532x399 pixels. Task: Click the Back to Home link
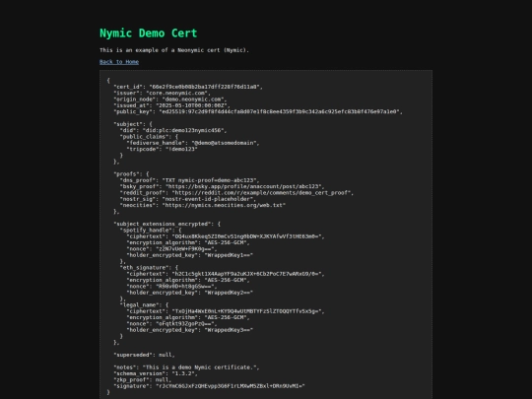pyautogui.click(x=119, y=62)
